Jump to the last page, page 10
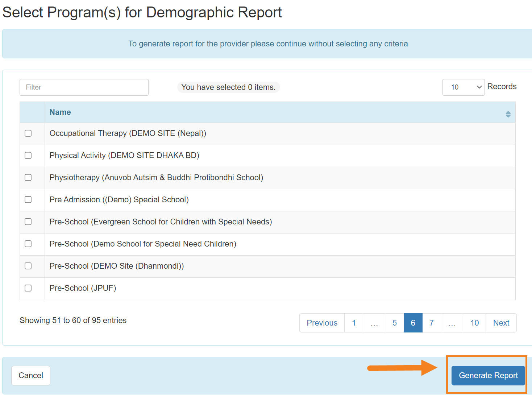 [x=474, y=323]
